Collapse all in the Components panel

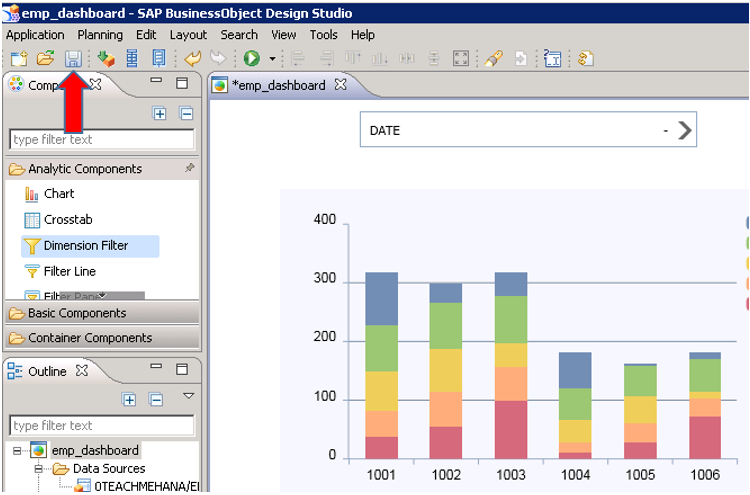(x=186, y=113)
